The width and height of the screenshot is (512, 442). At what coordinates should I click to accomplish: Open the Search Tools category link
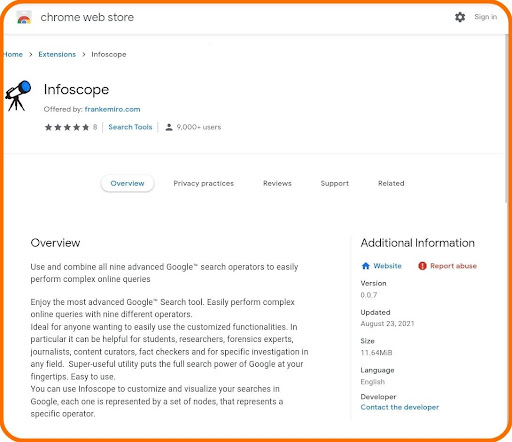tap(130, 127)
